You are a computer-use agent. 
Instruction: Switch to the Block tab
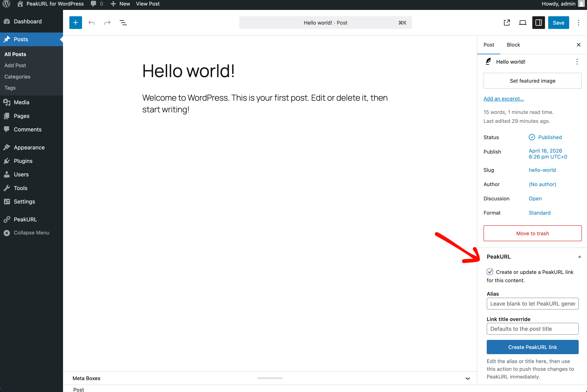(x=513, y=45)
